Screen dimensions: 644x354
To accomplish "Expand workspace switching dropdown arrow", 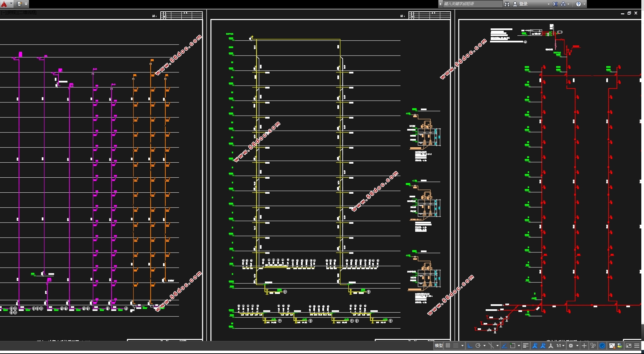I will 577,346.
